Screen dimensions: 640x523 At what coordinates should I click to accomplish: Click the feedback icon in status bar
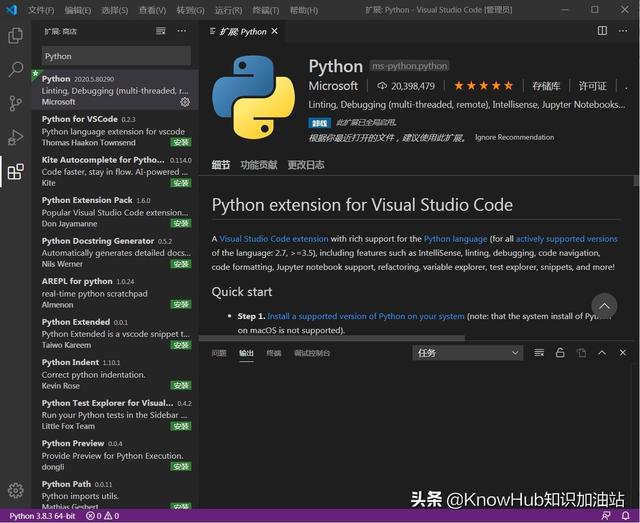tap(606, 516)
